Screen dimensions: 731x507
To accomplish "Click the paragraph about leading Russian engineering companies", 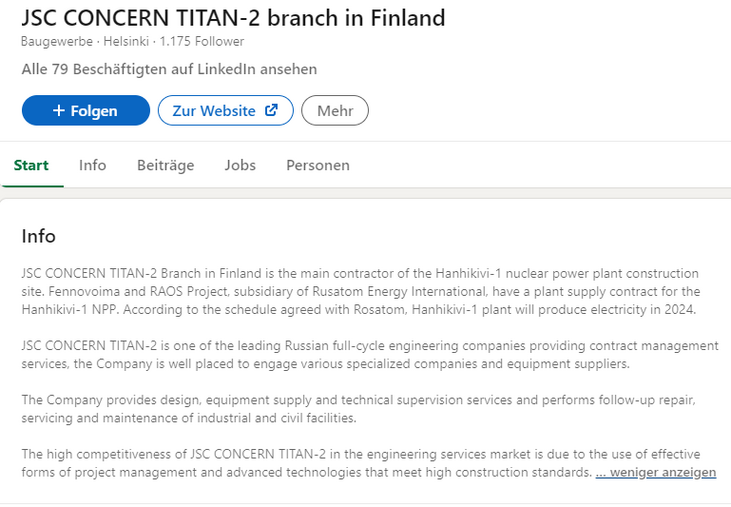I will click(x=360, y=354).
